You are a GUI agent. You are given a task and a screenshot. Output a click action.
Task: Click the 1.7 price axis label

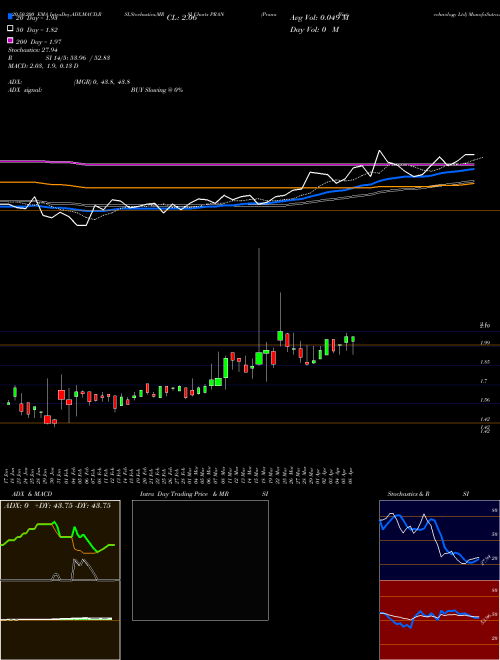(x=484, y=381)
